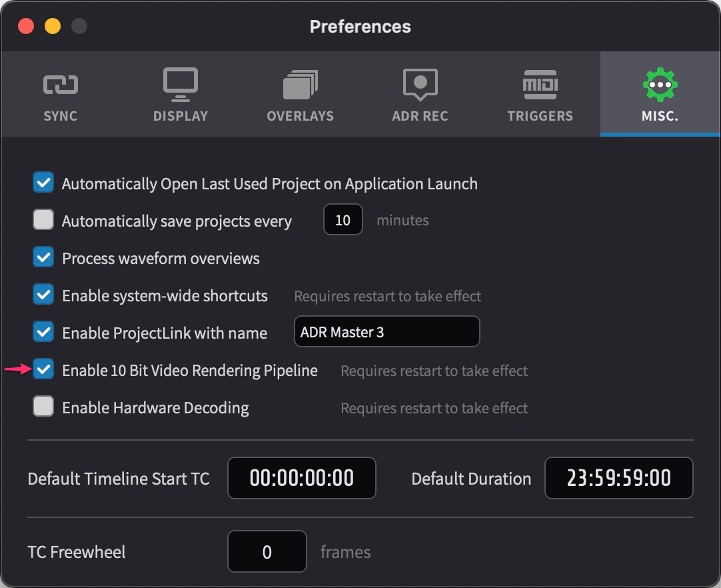Click the Default Timeline Start TC label
Image resolution: width=721 pixels, height=588 pixels.
pyautogui.click(x=119, y=479)
